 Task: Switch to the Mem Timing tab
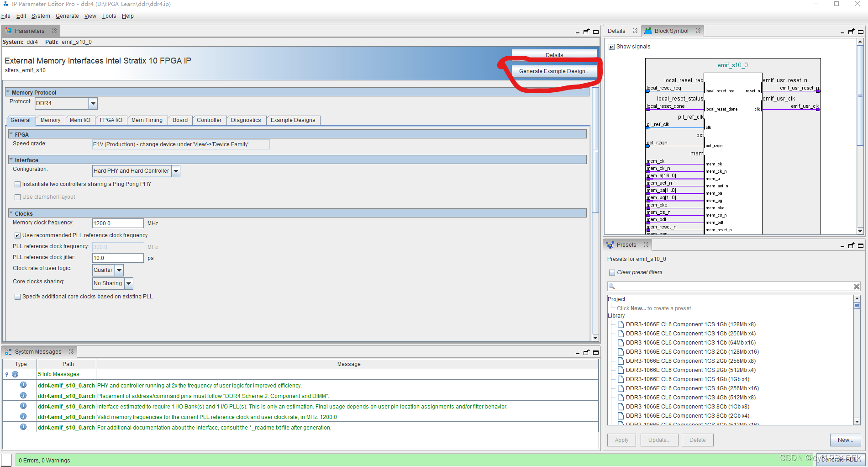click(147, 120)
